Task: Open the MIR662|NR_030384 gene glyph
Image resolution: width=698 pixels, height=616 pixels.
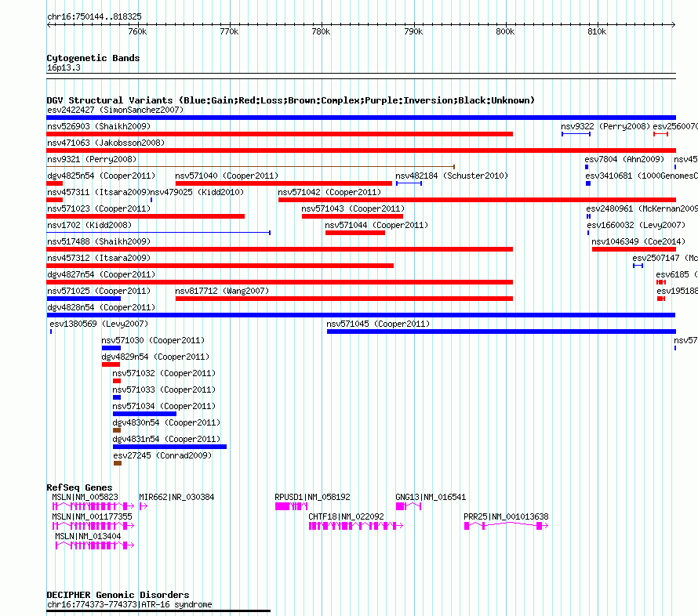Action: 144,506
